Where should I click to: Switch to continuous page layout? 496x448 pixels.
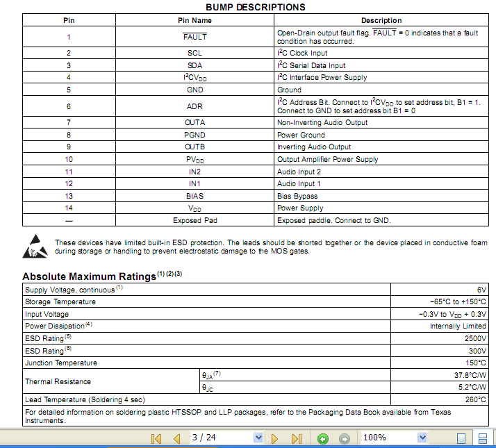(483, 438)
